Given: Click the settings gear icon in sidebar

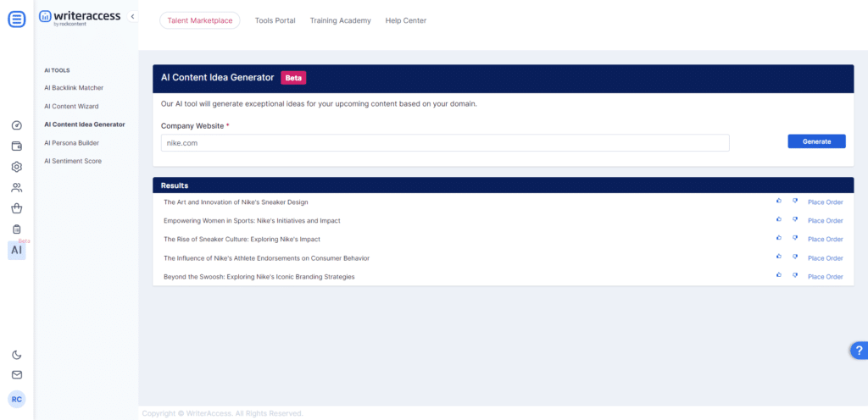Looking at the screenshot, I should (17, 167).
